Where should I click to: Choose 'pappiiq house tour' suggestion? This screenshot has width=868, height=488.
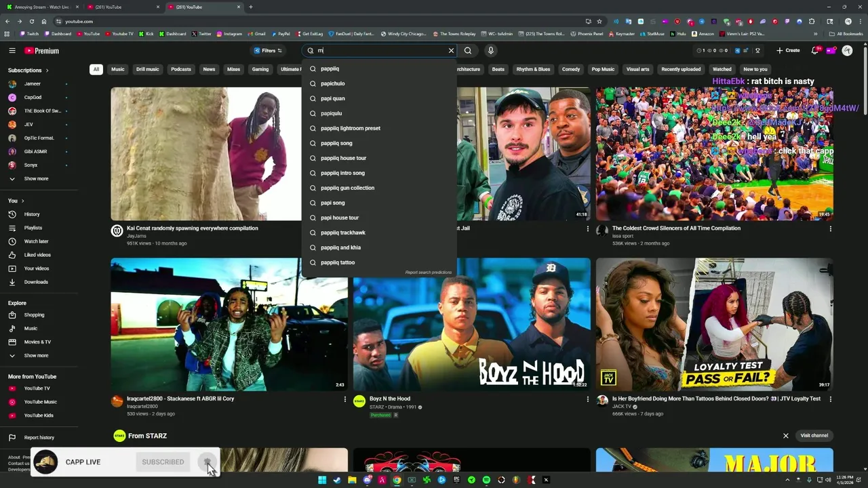(x=380, y=158)
